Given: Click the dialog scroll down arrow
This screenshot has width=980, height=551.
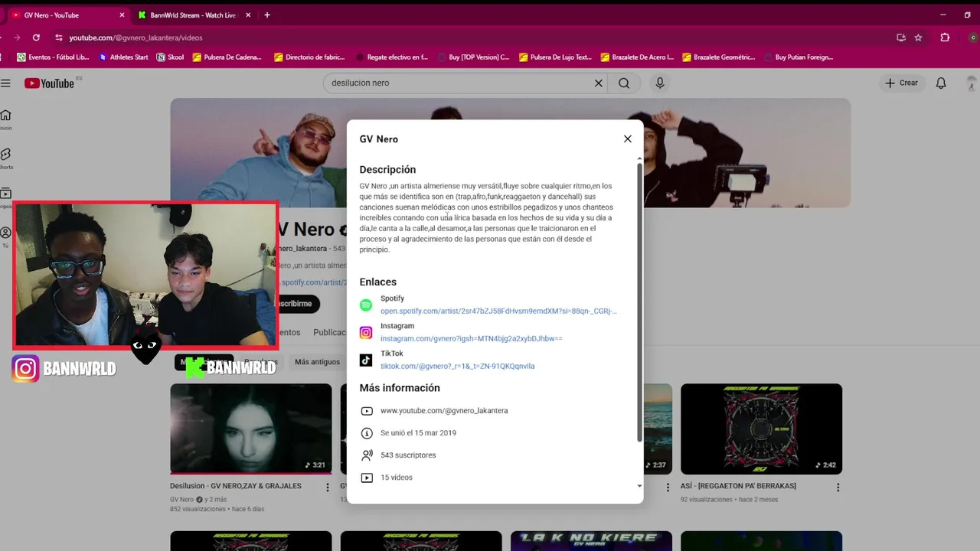Looking at the screenshot, I should (x=639, y=486).
